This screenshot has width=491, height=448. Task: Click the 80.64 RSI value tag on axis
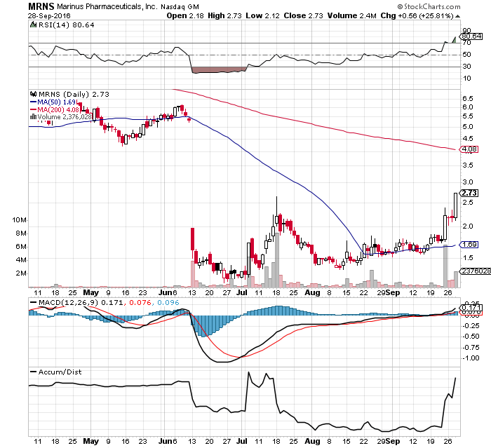point(471,36)
